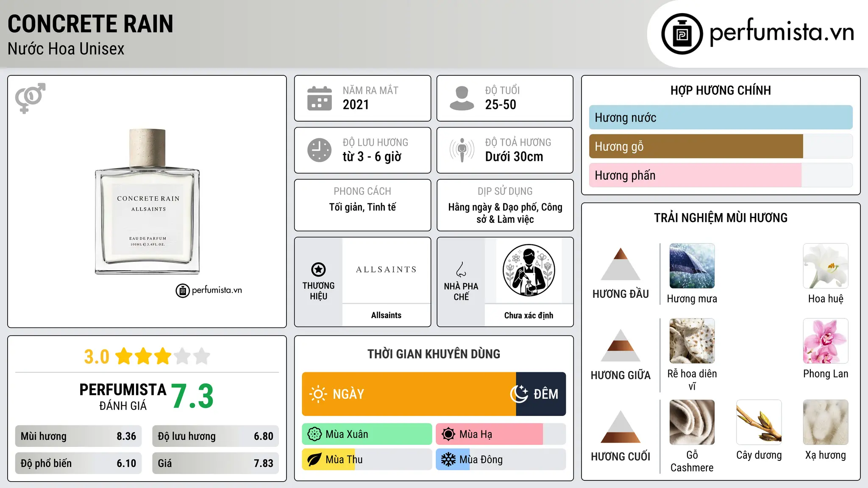
Task: Click the small perfumista.vn watermark logo under bottle
Action: 209,291
